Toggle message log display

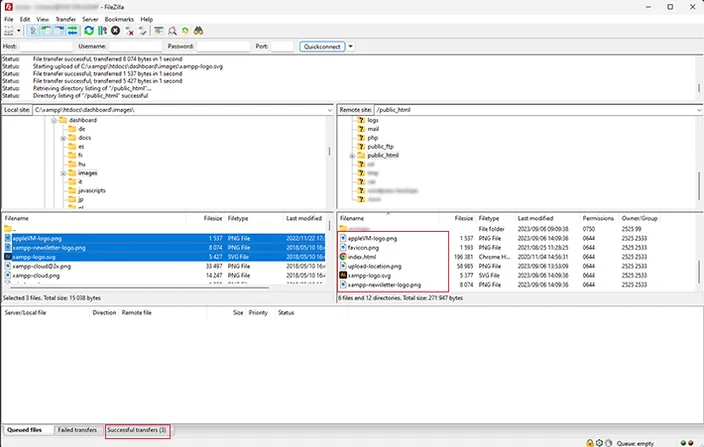[33, 31]
